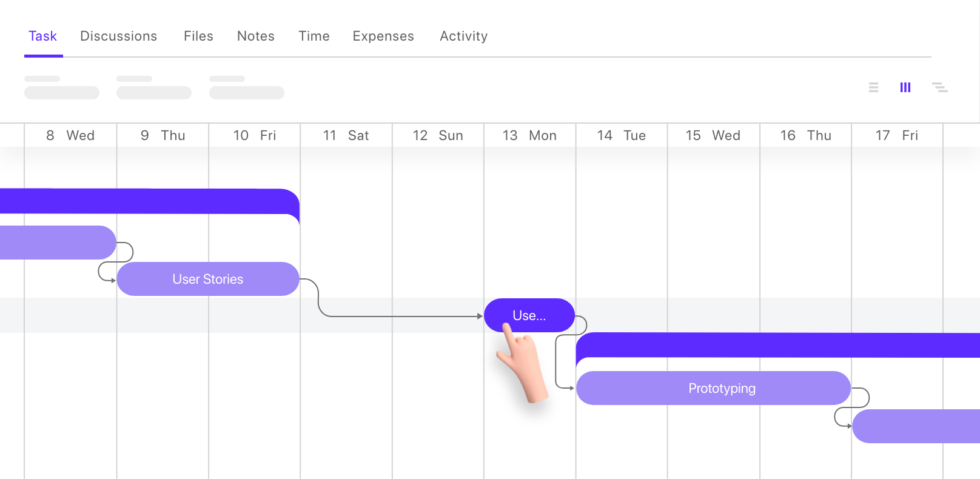This screenshot has width=980, height=479.
Task: Select the Prototyping task bar
Action: click(x=714, y=388)
